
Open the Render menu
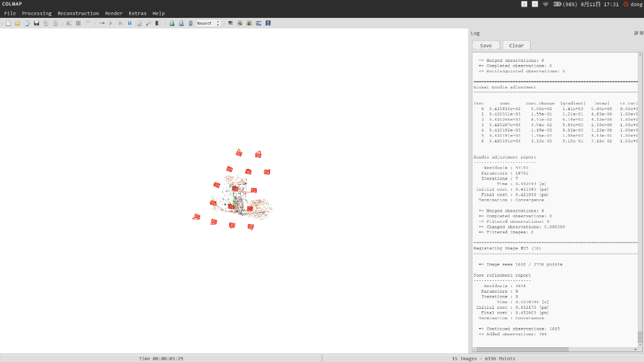tap(114, 14)
